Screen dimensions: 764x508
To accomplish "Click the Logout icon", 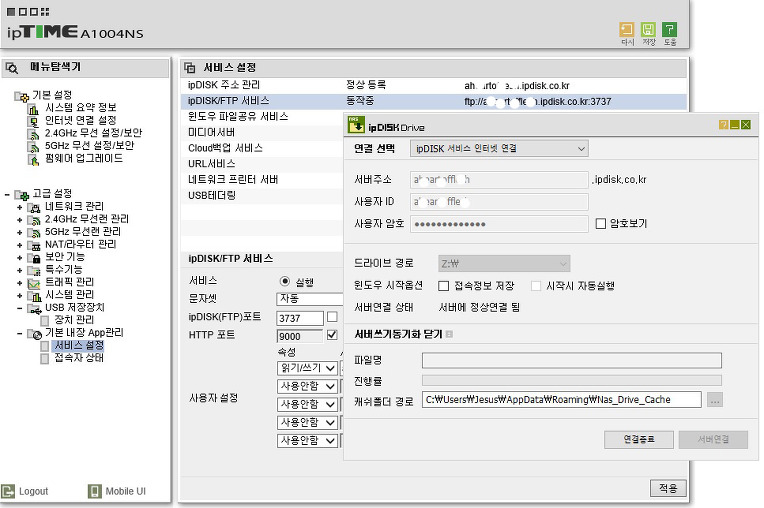I will tap(8, 491).
